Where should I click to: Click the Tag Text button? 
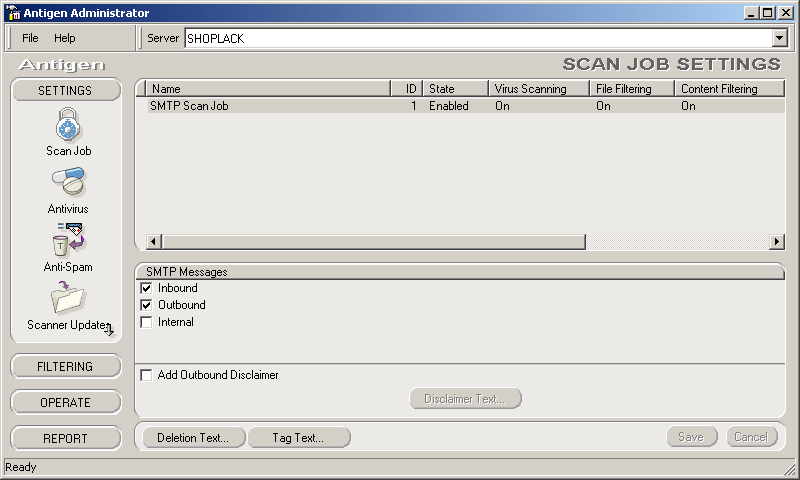pos(298,438)
